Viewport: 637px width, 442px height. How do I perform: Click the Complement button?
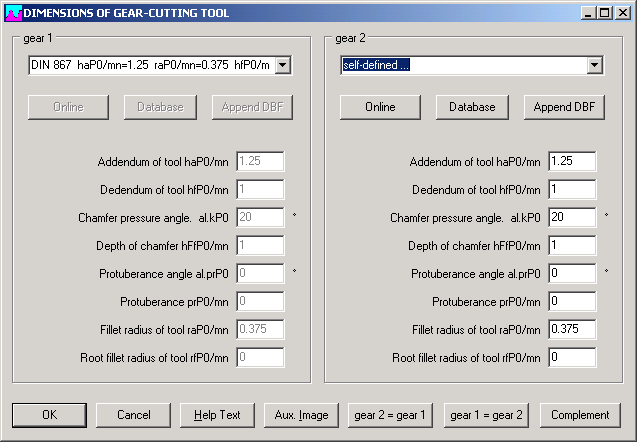pos(581,415)
